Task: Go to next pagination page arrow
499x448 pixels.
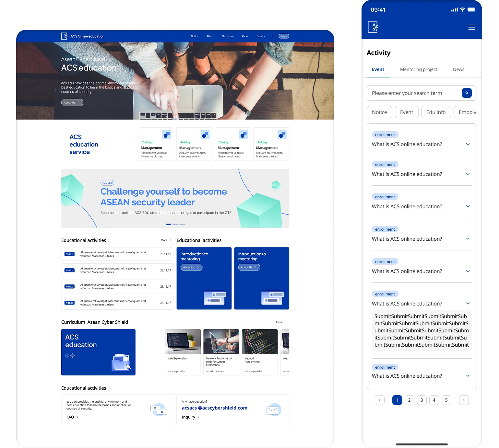Action: pos(464,400)
